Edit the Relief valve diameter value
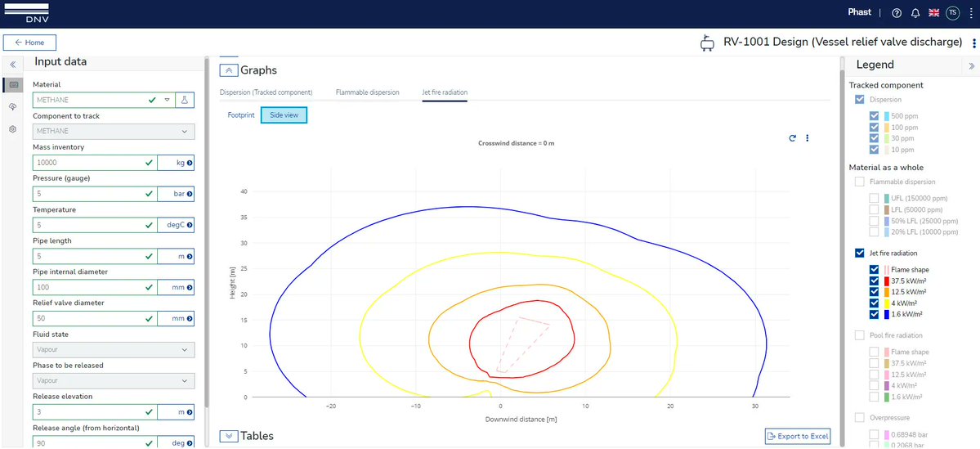 click(95, 318)
